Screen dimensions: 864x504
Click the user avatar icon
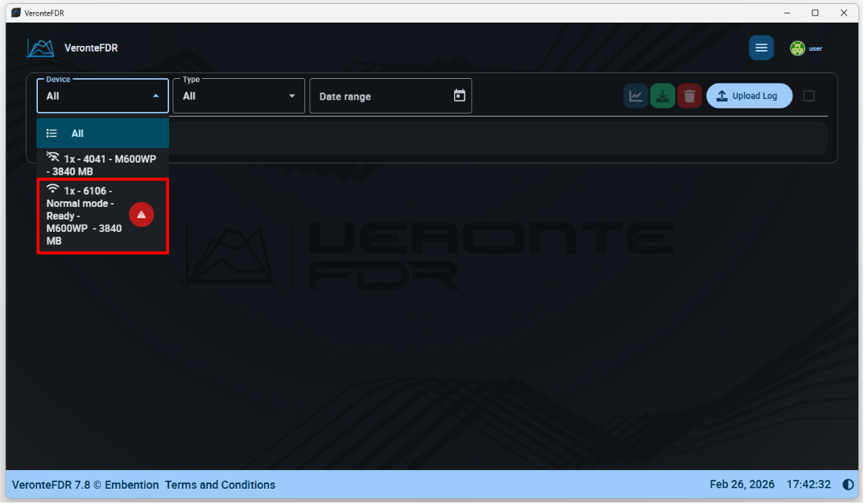[797, 48]
